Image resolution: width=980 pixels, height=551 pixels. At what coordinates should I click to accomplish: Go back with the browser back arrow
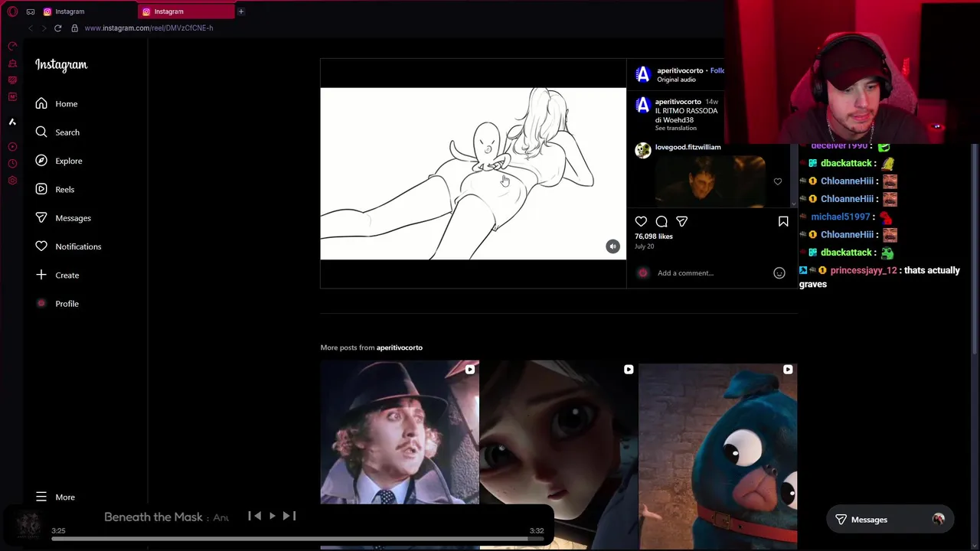(x=31, y=28)
